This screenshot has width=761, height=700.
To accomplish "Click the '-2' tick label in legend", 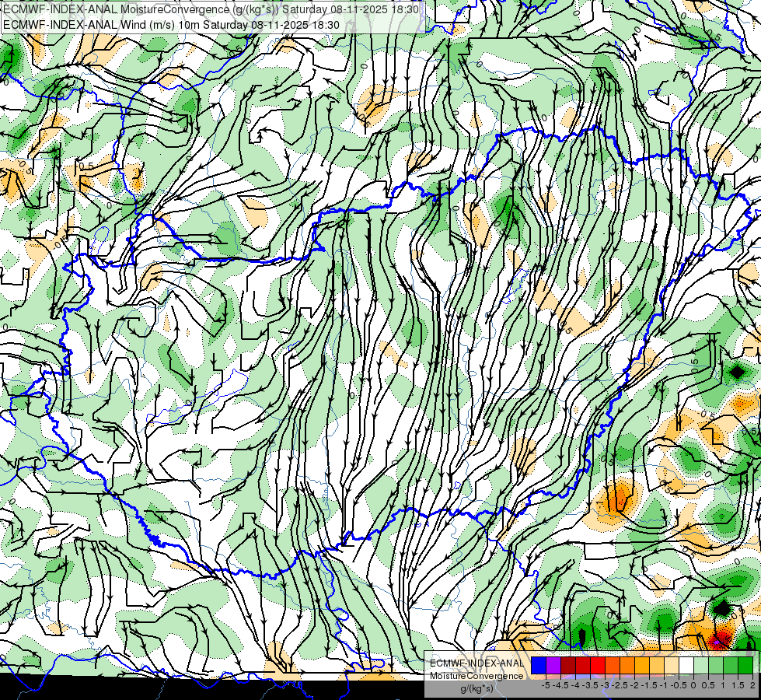I will click(x=635, y=685).
